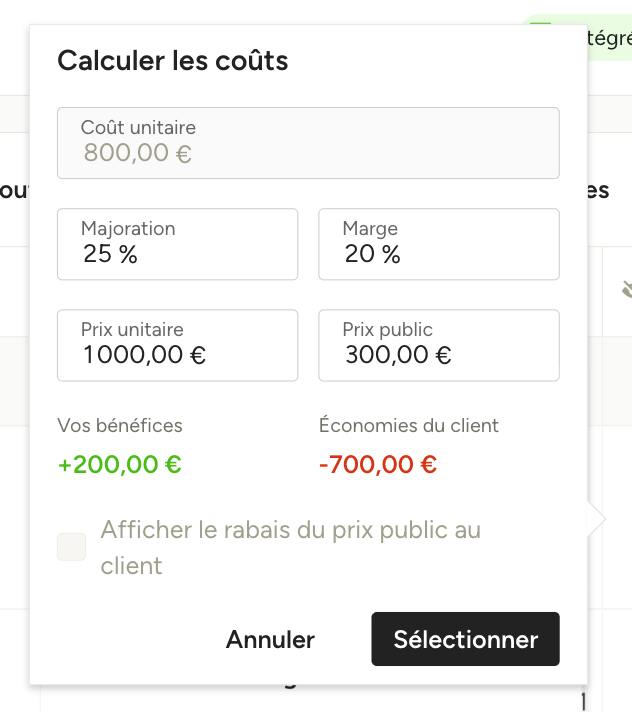Click the red -700,00 € savings amount
The image size is (632, 712).
(x=378, y=465)
